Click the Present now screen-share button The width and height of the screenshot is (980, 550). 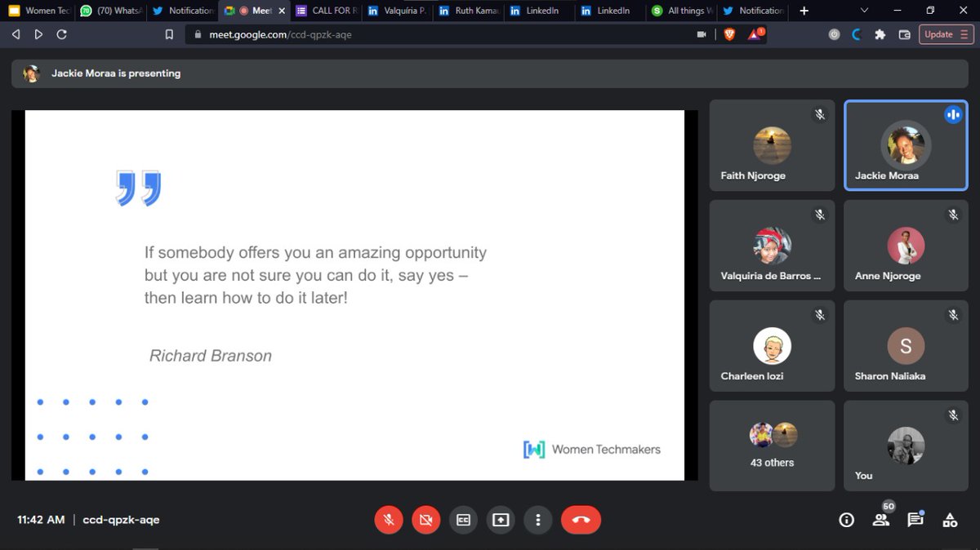[500, 520]
